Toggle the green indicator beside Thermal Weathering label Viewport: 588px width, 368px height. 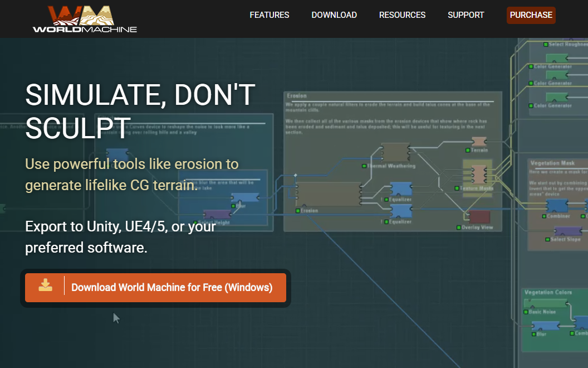coord(364,166)
